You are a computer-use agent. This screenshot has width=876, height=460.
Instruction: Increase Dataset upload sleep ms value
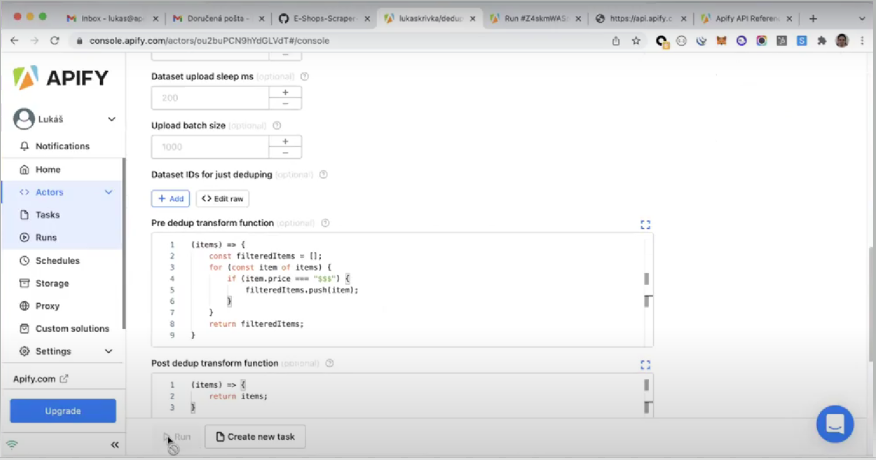pyautogui.click(x=285, y=92)
